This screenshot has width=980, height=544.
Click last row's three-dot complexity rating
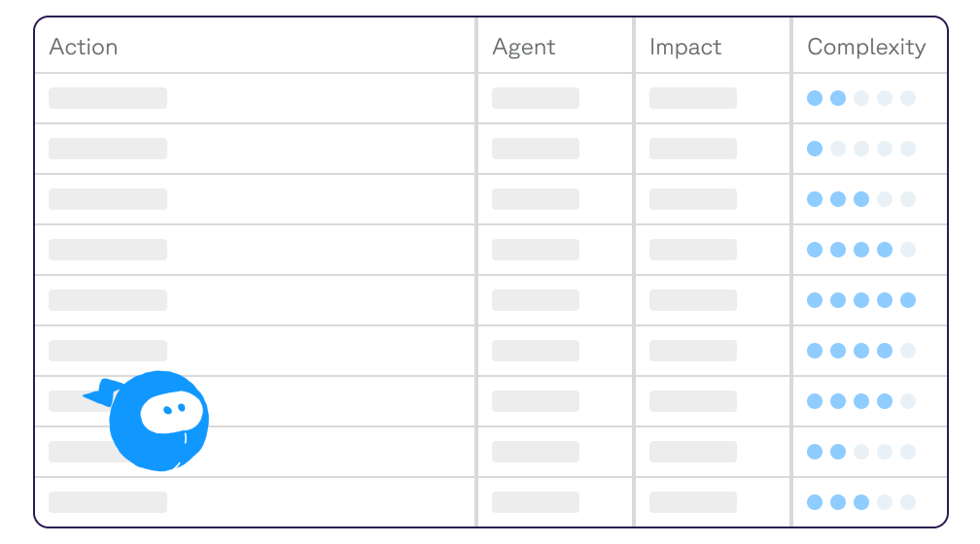pos(861,502)
